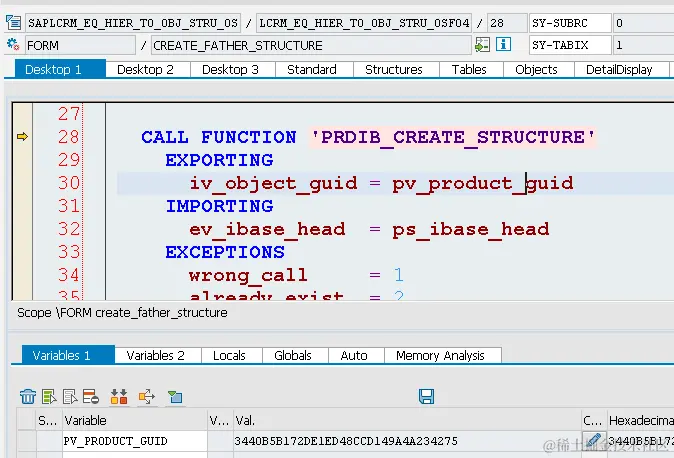Click pv_product_guid in code line 30

483,184
